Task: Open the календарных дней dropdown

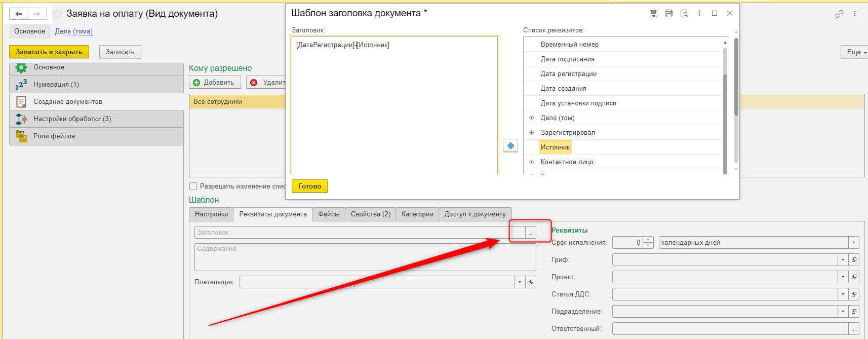Action: coord(853,243)
